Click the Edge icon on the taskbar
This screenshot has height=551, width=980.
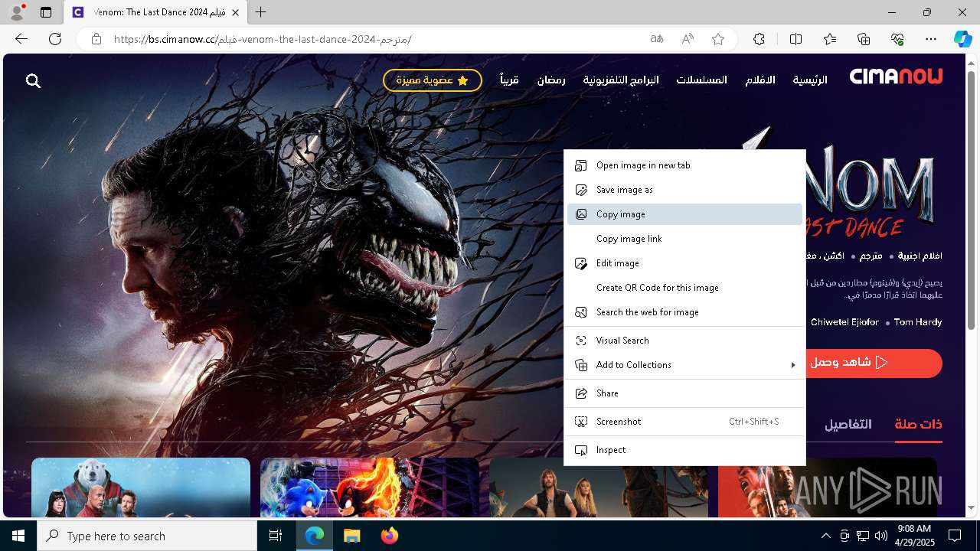[x=315, y=536]
